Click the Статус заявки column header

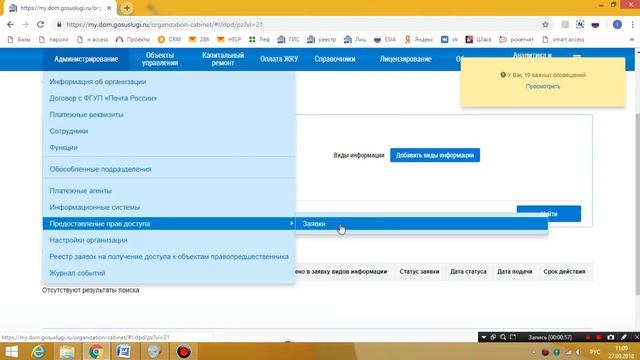419,271
